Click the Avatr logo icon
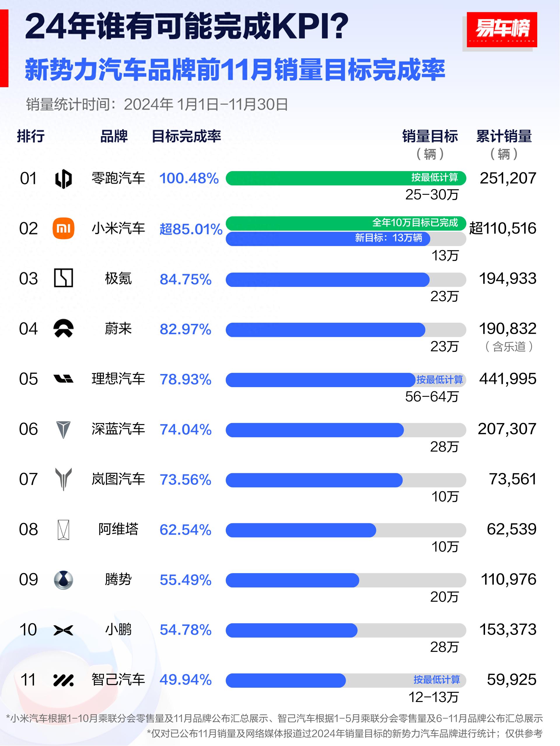This screenshot has height=746, width=560. (x=63, y=529)
